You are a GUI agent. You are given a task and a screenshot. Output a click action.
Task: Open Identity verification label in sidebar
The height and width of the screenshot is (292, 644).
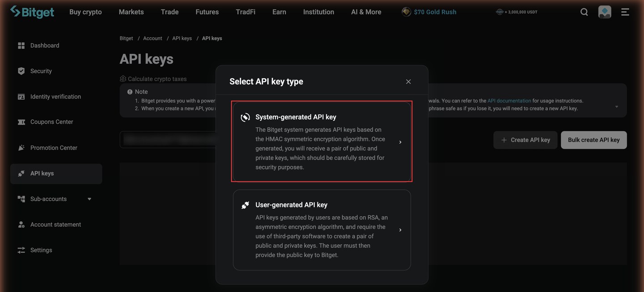pyautogui.click(x=55, y=97)
